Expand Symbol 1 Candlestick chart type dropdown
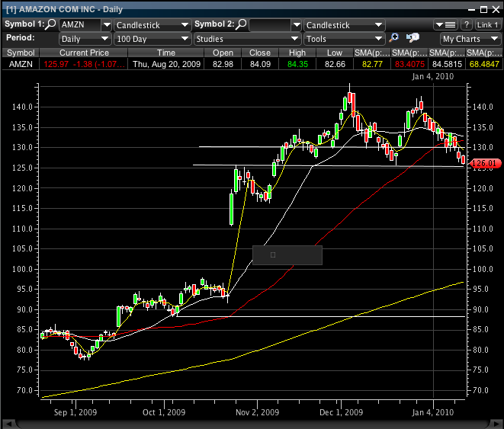Screen dimensions: 504x429 185,25
